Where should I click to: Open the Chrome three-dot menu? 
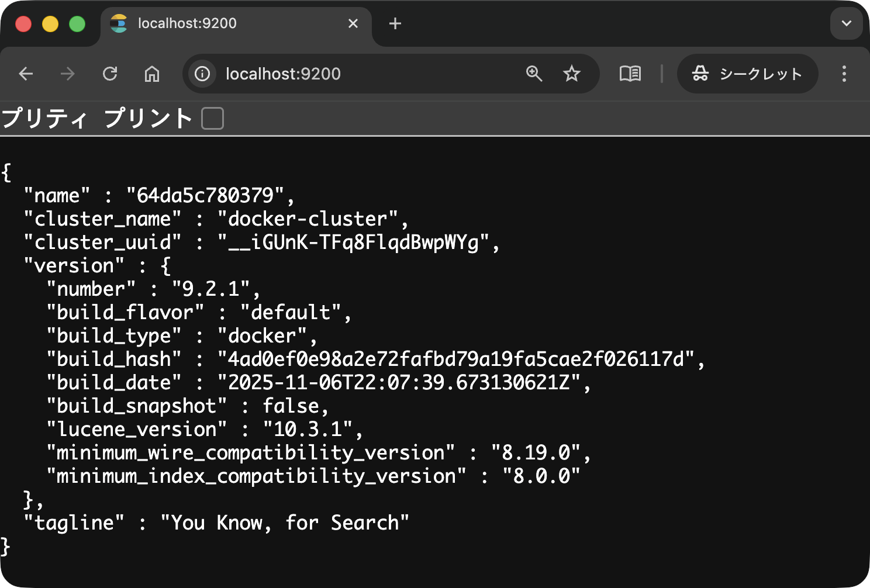[x=844, y=74]
